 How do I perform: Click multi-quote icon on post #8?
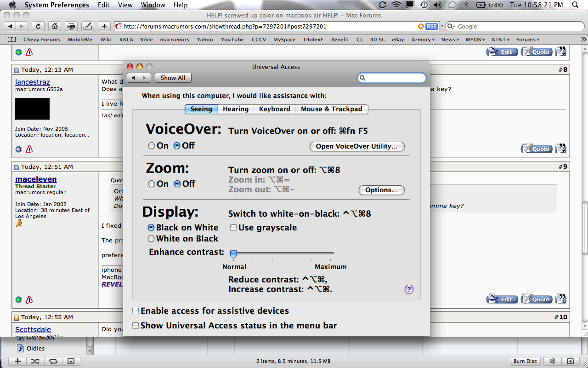[561, 148]
